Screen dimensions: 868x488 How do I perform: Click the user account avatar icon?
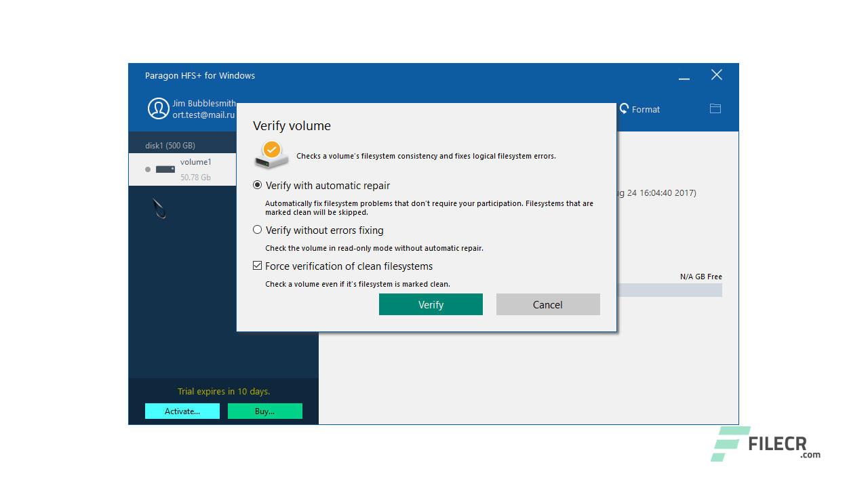(x=158, y=108)
